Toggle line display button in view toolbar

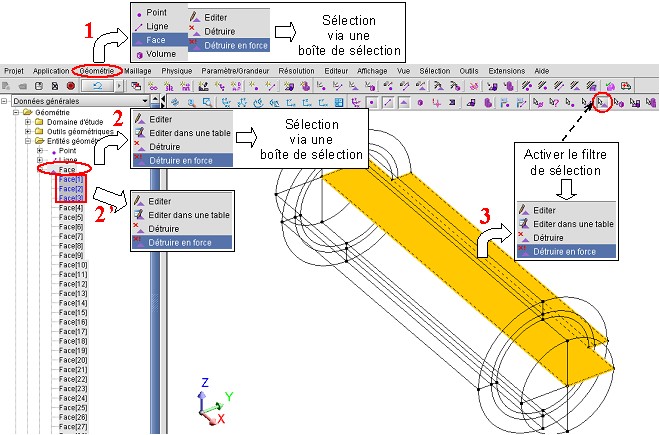point(388,102)
